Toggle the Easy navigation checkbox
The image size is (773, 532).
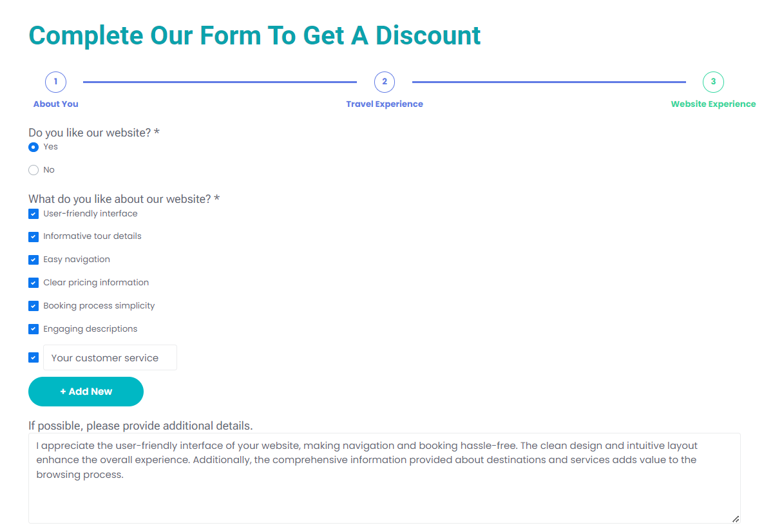pyautogui.click(x=33, y=260)
